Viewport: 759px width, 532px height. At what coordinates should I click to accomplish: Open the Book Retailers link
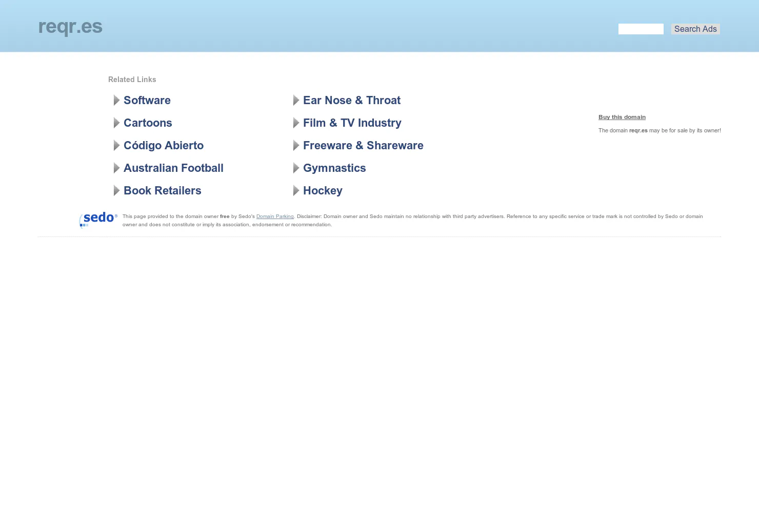coord(162,191)
